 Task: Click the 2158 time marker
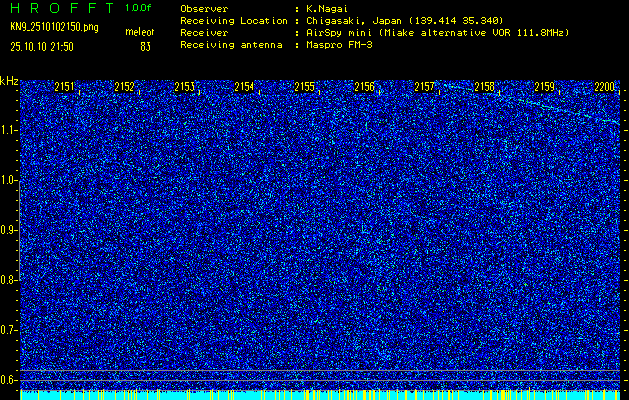coord(484,88)
